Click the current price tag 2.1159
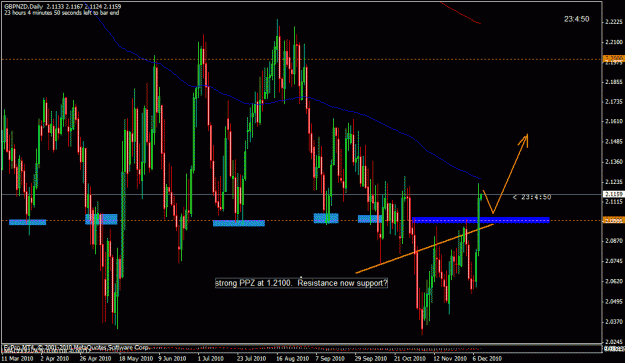 [614, 194]
